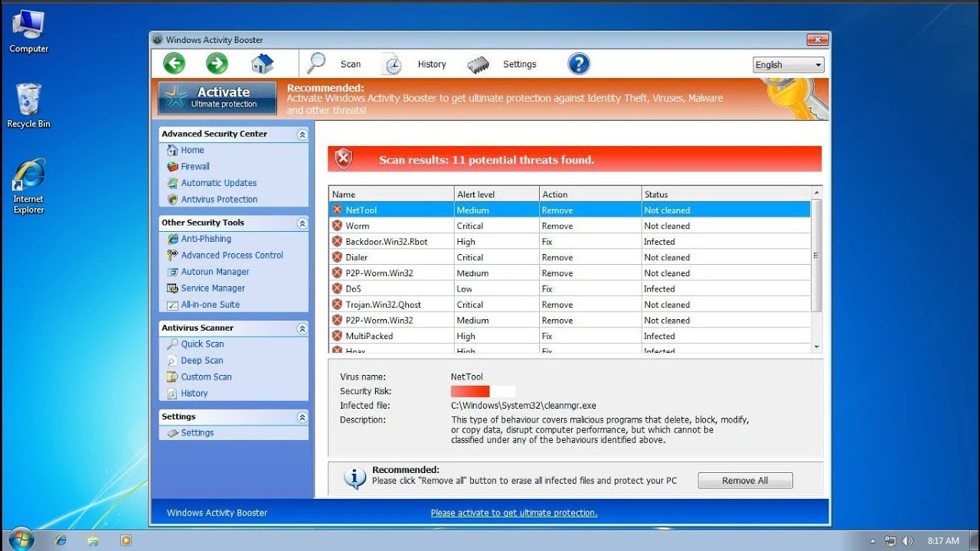Click the Automatic Updates sidebar icon

click(x=172, y=183)
